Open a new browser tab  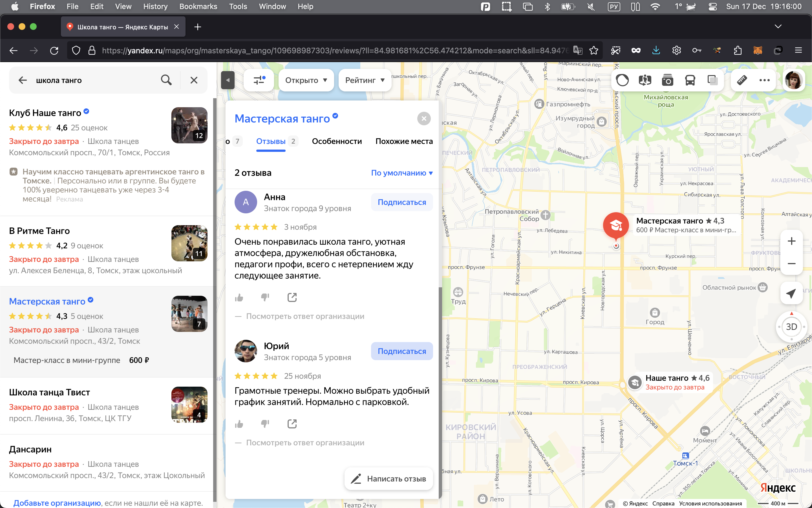(198, 27)
